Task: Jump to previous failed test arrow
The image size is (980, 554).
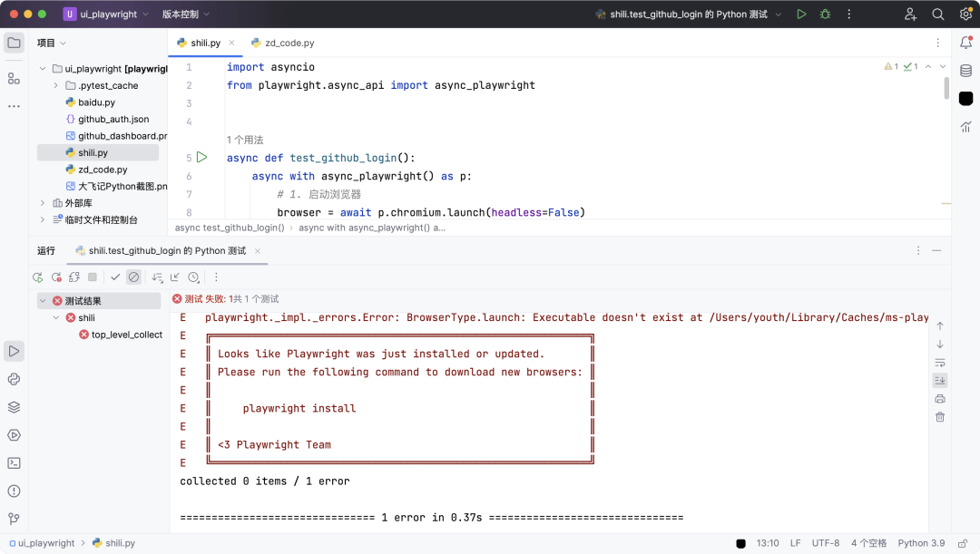Action: tap(940, 326)
